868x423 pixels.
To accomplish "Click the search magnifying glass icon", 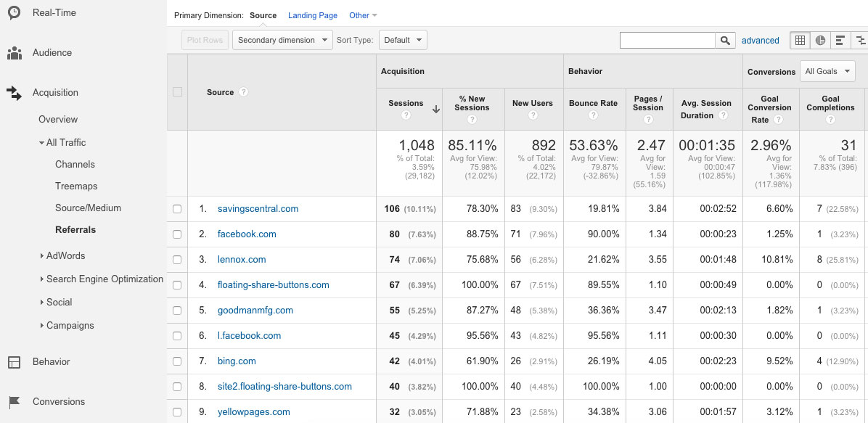I will 724,40.
